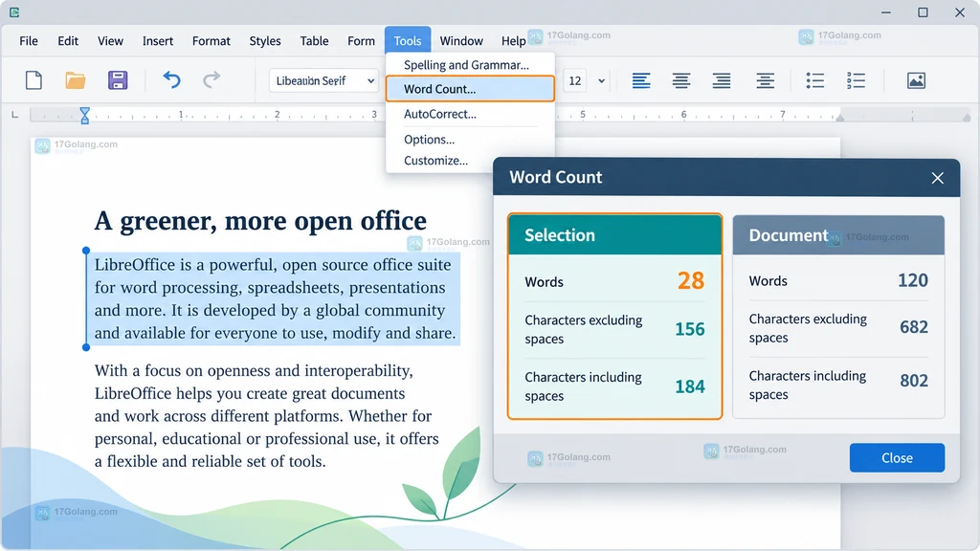The image size is (980, 551).
Task: Click the blue Close button in Word Count
Action: coord(897,458)
